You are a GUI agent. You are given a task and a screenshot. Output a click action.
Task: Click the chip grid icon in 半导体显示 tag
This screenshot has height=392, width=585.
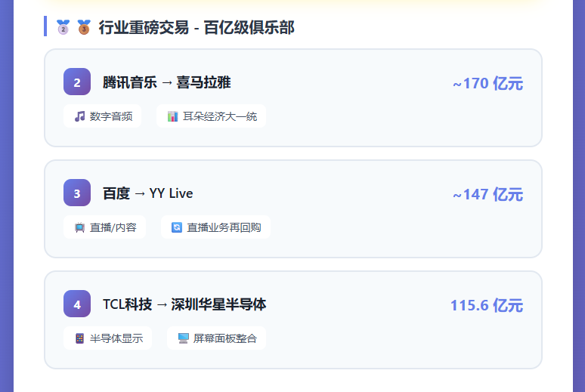click(x=79, y=338)
